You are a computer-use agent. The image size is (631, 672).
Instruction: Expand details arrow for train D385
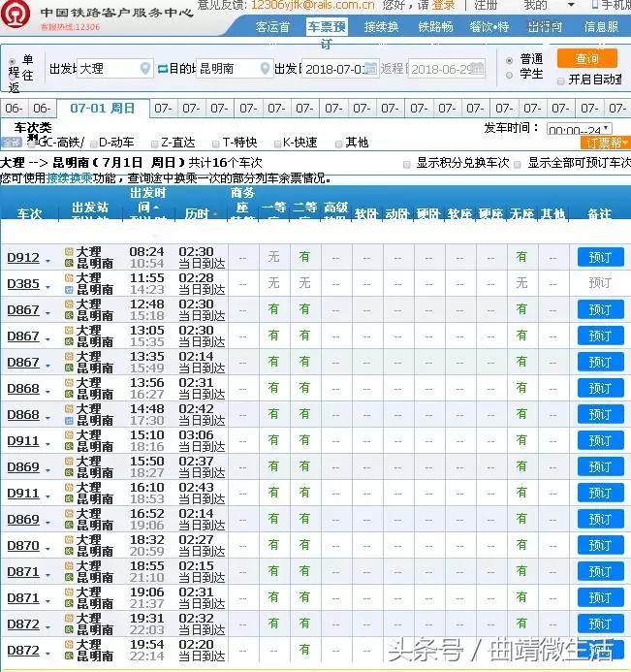pos(47,287)
